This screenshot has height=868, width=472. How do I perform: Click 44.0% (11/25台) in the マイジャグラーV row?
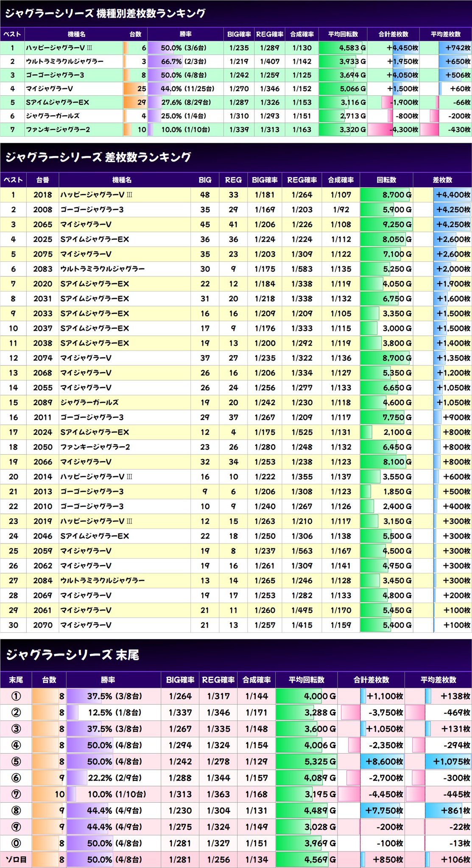[x=187, y=89]
